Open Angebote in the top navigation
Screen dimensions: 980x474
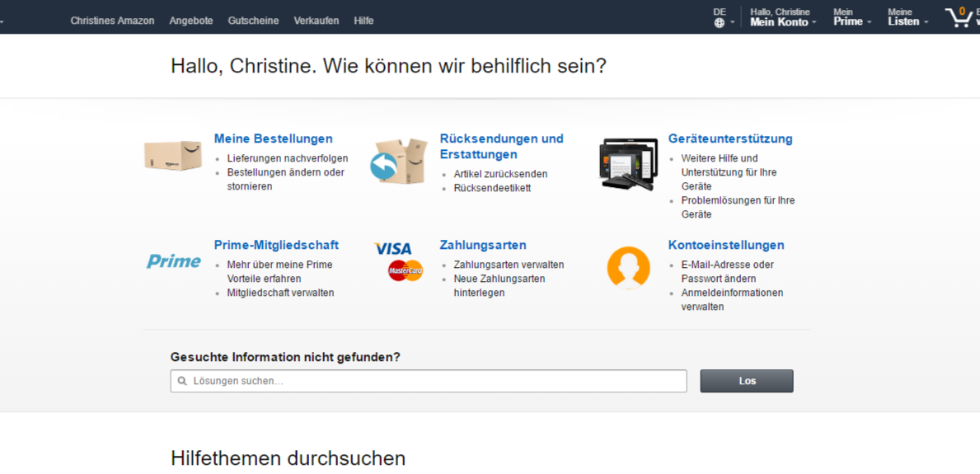(191, 21)
